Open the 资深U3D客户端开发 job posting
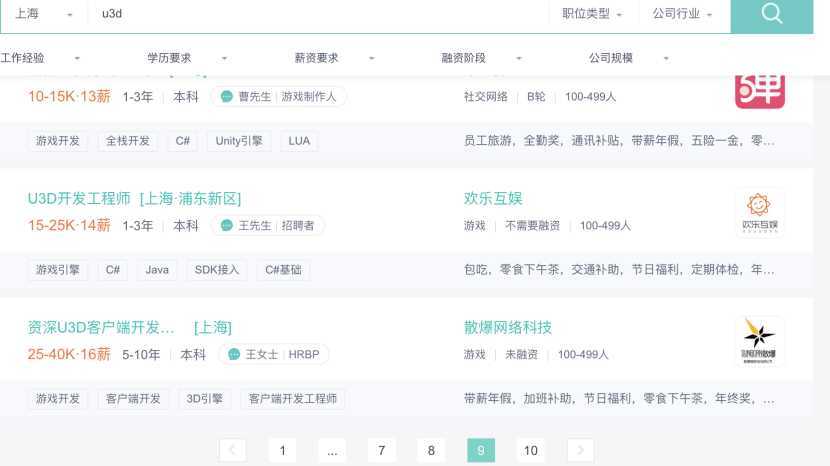The image size is (830, 466). tap(101, 327)
